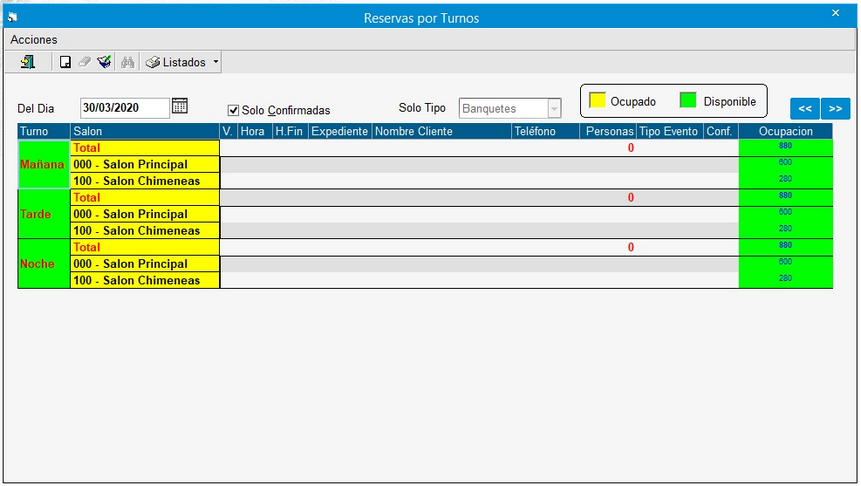
Task: Open the calendar picker next to date
Action: click(x=180, y=106)
